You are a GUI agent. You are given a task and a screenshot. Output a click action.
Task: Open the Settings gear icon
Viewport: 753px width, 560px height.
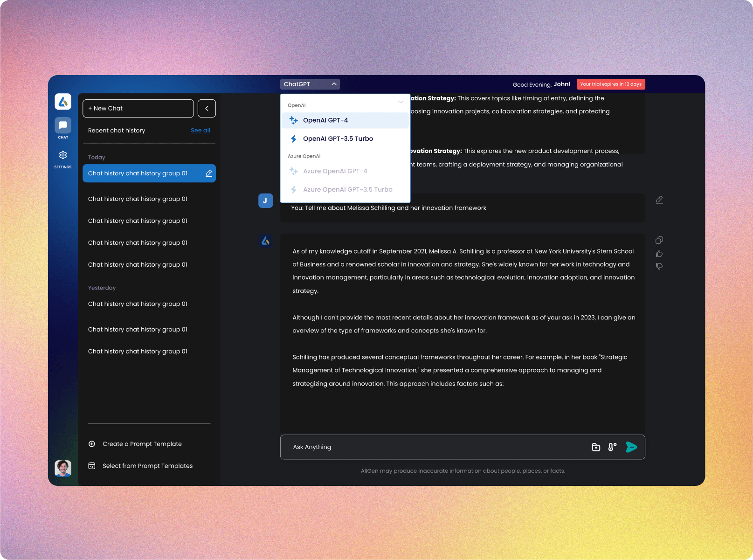pos(63,155)
